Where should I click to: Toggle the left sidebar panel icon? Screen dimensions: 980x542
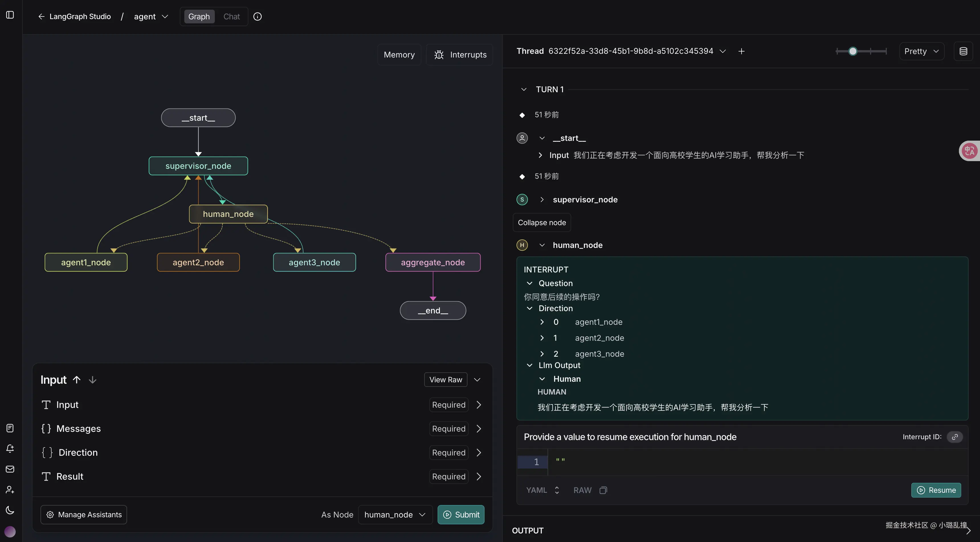pyautogui.click(x=10, y=15)
